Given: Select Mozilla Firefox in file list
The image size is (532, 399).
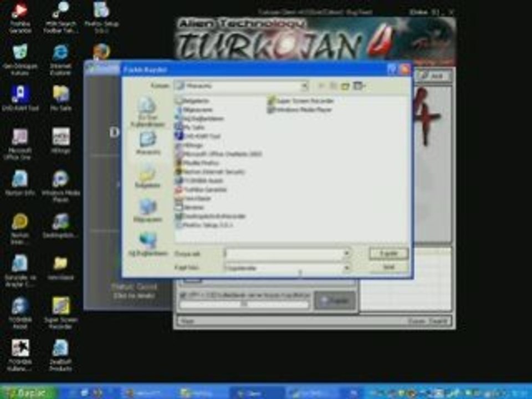Looking at the screenshot, I should click(197, 162).
